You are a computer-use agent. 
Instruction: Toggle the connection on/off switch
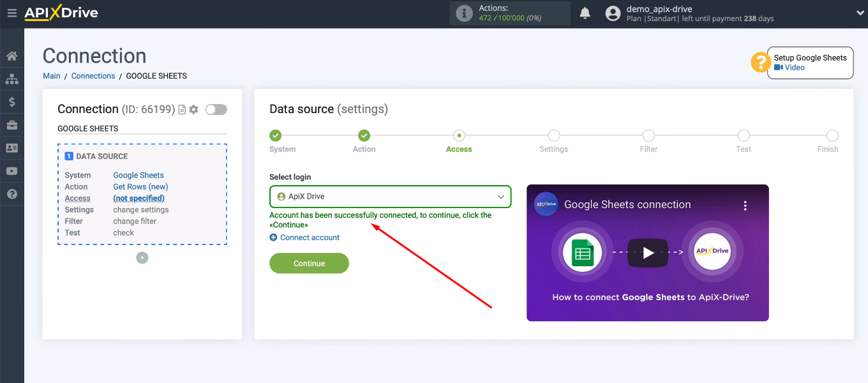coord(216,109)
